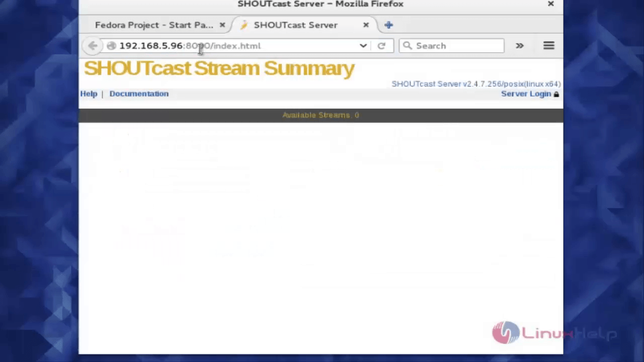The image size is (644, 362).
Task: Reload the page with refresh icon
Action: [x=381, y=46]
